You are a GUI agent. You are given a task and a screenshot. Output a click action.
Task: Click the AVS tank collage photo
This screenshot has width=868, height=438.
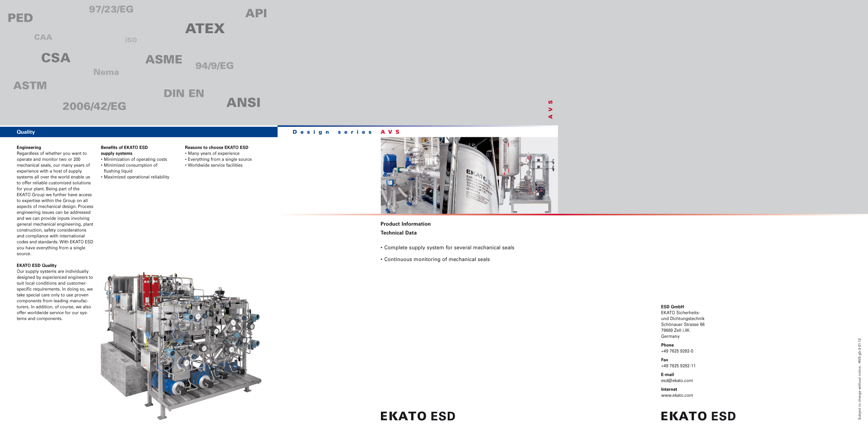[469, 175]
